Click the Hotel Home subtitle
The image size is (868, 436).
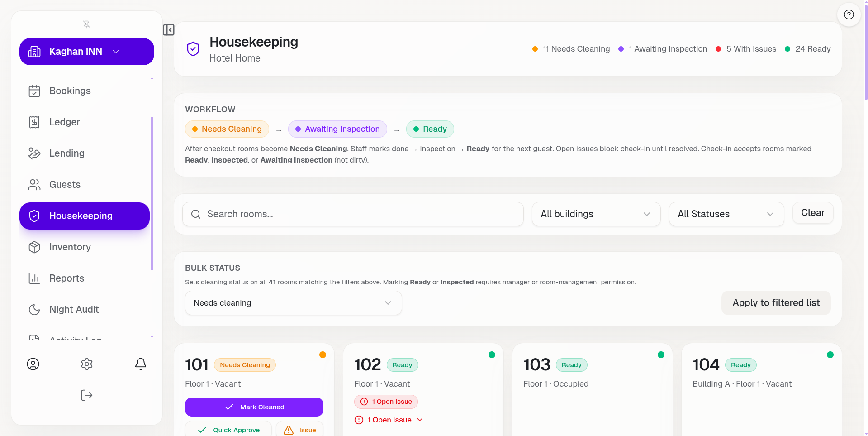(x=235, y=58)
